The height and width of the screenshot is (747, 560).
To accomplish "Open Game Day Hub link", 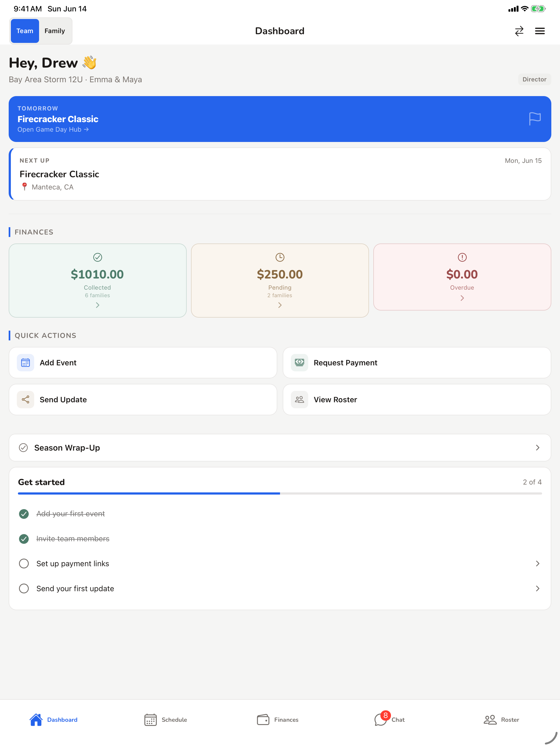I will click(x=53, y=129).
